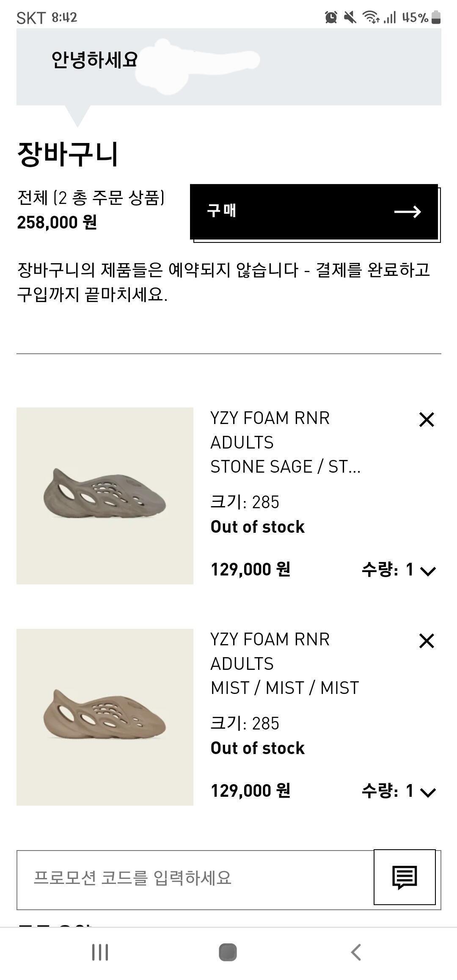Image resolution: width=457 pixels, height=980 pixels.
Task: Open Android recent apps button
Action: [100, 952]
